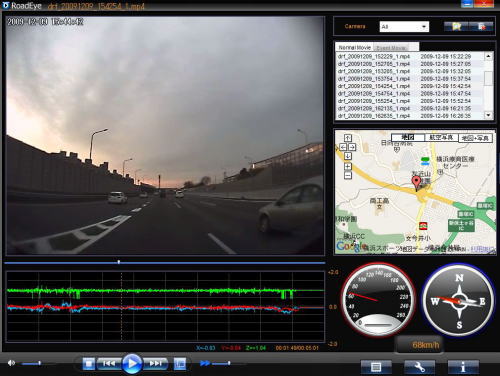
Task: Skip to the next video file
Action: pyautogui.click(x=155, y=363)
